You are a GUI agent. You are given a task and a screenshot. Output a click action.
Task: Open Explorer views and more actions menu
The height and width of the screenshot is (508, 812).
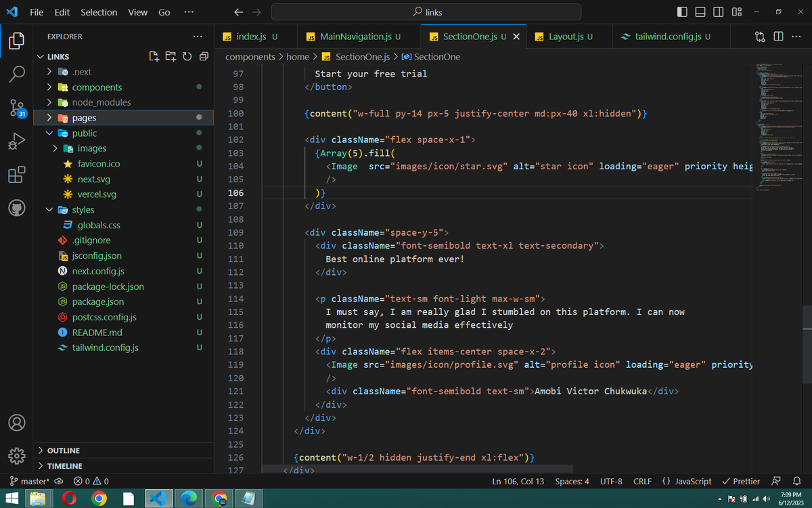coord(197,37)
